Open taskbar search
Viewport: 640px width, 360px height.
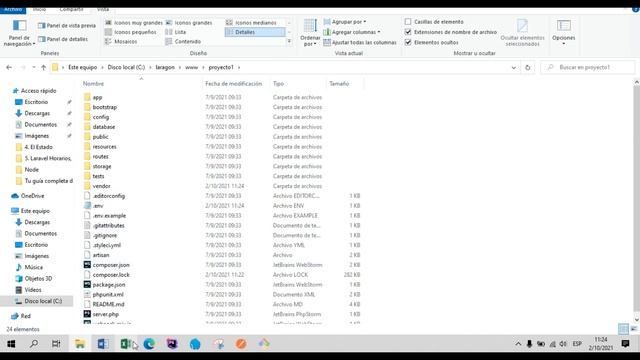(34, 344)
